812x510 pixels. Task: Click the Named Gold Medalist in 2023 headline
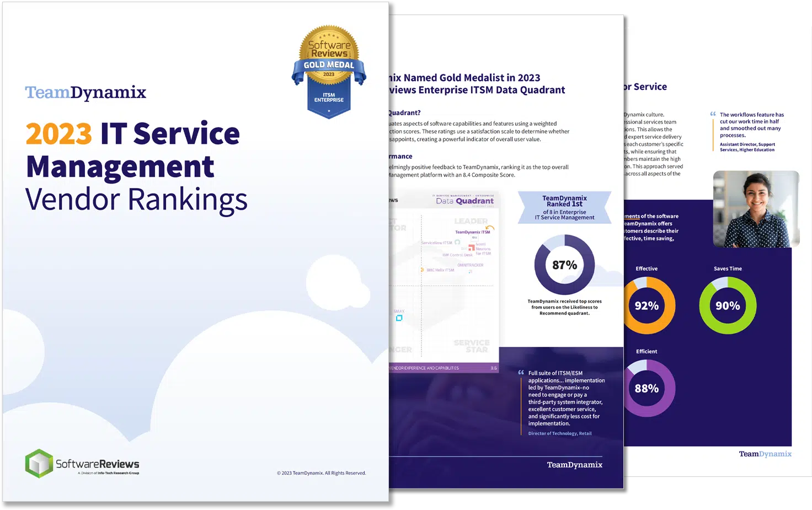476,84
